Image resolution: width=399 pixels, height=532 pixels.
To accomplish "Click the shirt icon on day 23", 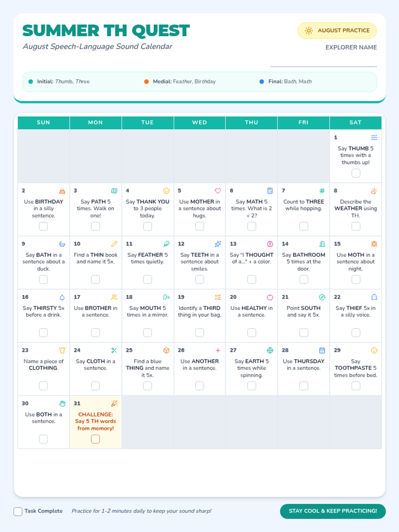I will point(62,350).
